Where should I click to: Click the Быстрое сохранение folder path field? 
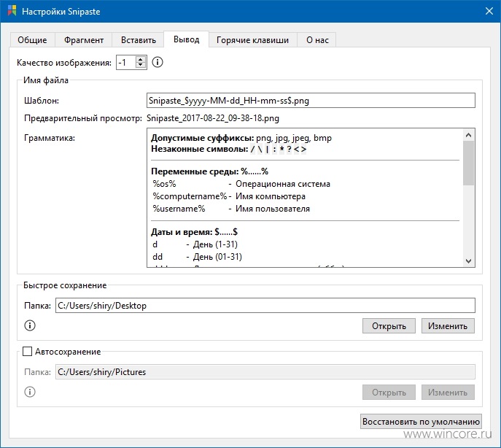[x=265, y=306]
